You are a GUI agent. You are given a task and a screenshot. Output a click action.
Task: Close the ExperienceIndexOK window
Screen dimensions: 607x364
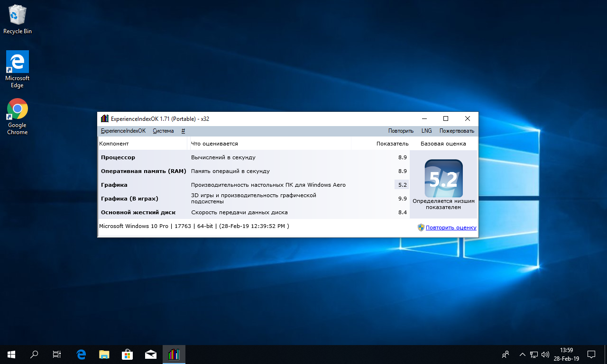467,118
